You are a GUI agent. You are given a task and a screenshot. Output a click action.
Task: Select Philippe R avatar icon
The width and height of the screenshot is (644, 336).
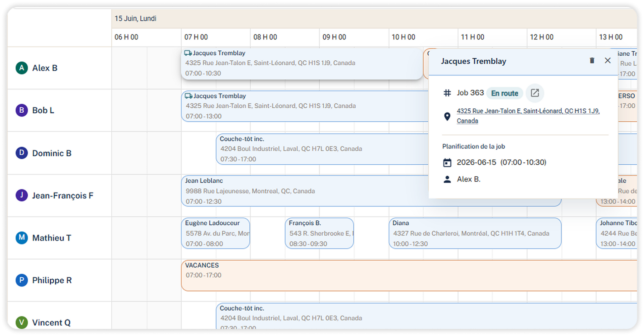[22, 280]
